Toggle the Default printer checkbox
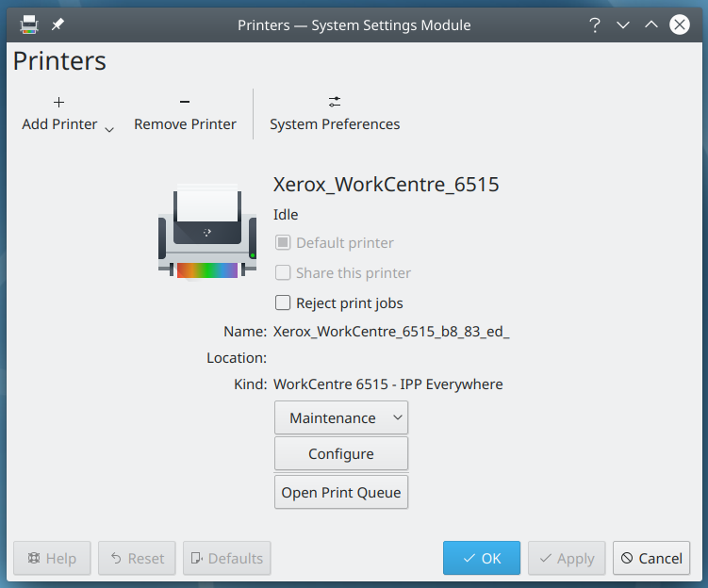The image size is (708, 588). click(x=283, y=243)
